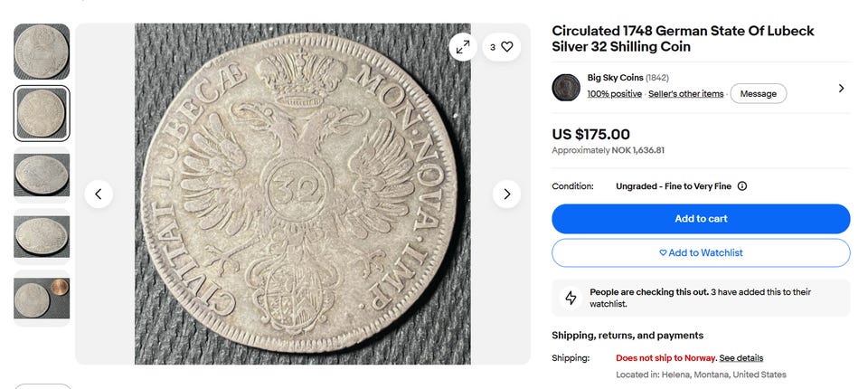Select the second coin thumbnail

[42, 113]
